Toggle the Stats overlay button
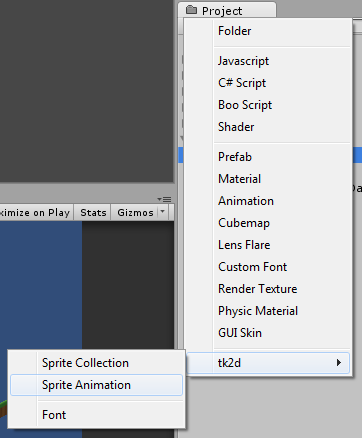The image size is (362, 438). click(x=93, y=212)
